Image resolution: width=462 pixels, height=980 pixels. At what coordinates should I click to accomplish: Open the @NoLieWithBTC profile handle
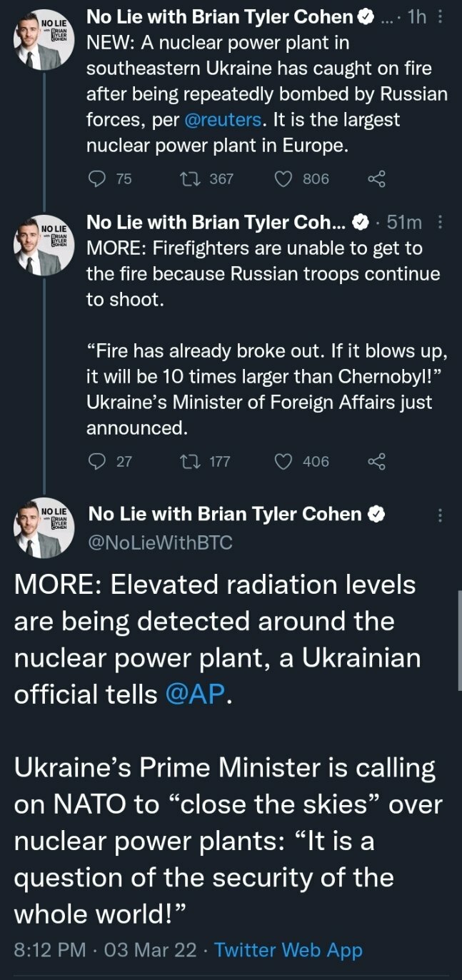click(159, 542)
